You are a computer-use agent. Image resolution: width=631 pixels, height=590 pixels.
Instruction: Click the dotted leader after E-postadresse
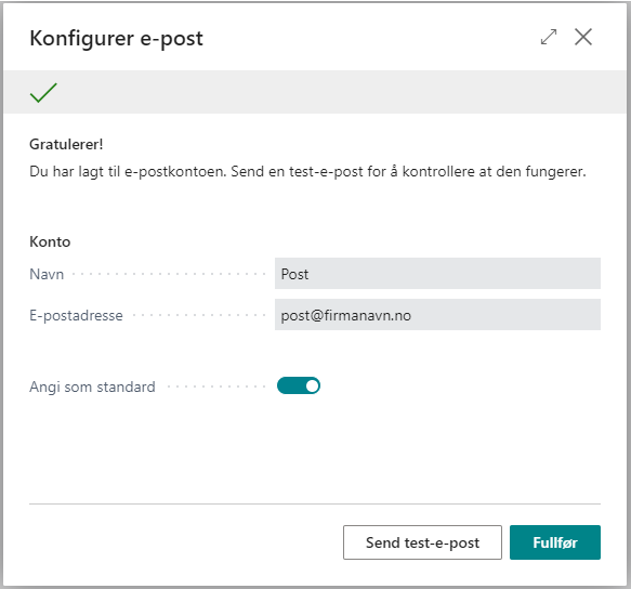(198, 315)
